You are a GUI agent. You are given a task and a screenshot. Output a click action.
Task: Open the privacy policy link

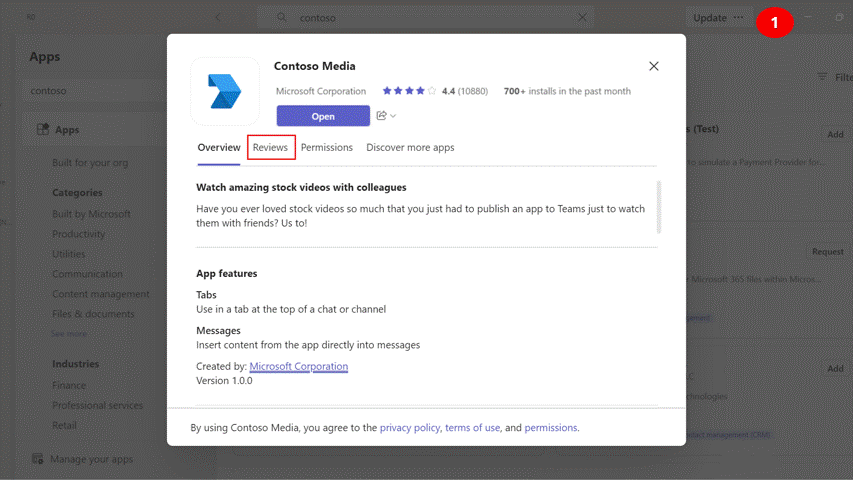[x=410, y=428]
